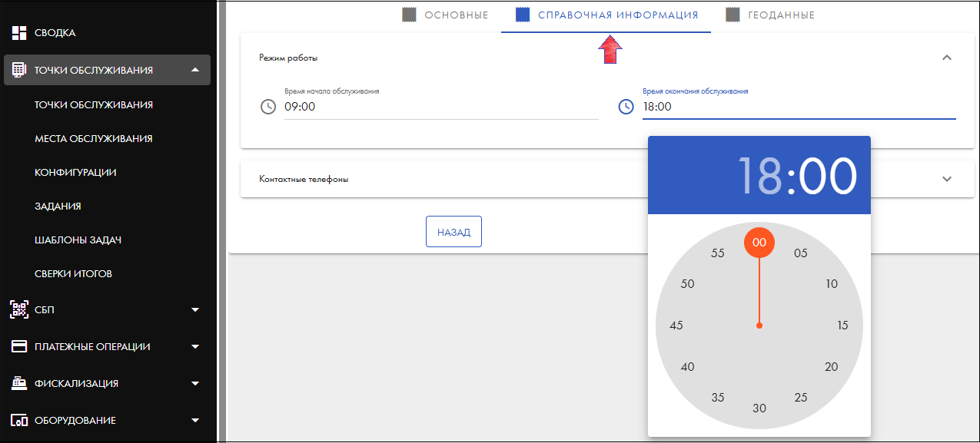Open Сверки итогов menu item
This screenshot has width=980, height=443.
pyautogui.click(x=74, y=274)
